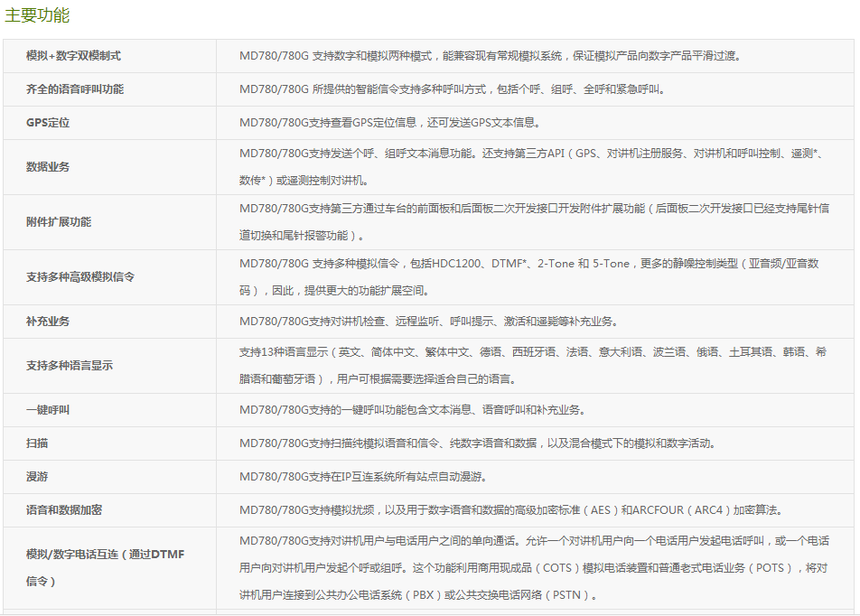Click description mentioning 第三方API

[531, 167]
